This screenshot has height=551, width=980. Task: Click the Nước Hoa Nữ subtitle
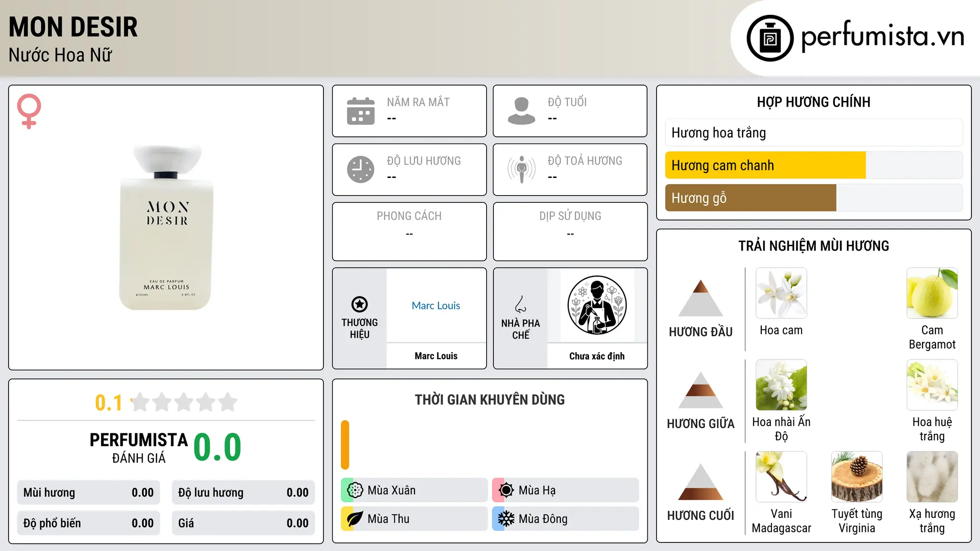[60, 55]
